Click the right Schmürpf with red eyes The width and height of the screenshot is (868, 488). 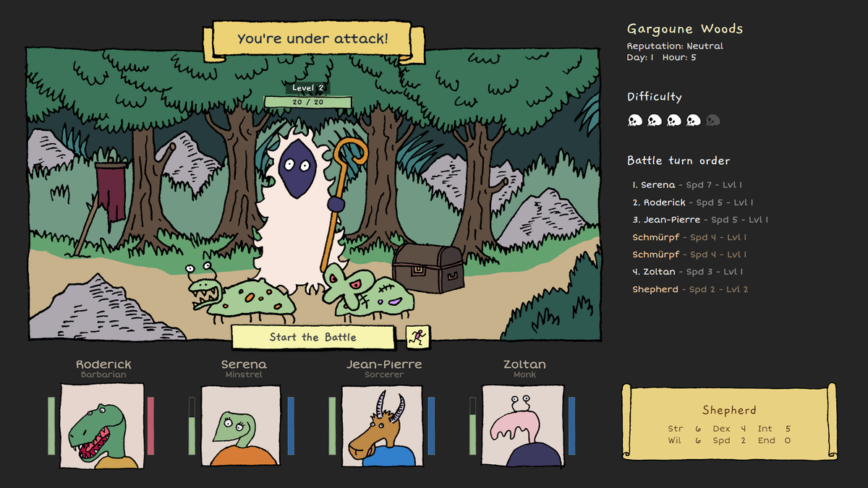(x=367, y=291)
